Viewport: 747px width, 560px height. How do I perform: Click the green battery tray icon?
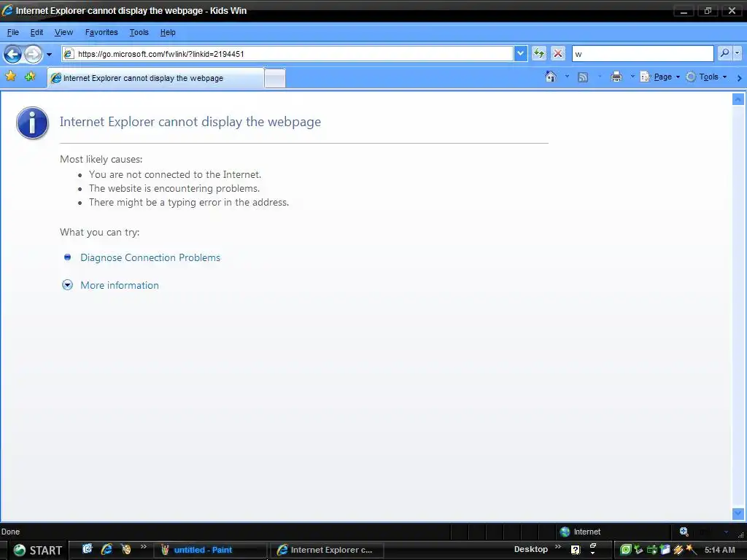pyautogui.click(x=651, y=550)
